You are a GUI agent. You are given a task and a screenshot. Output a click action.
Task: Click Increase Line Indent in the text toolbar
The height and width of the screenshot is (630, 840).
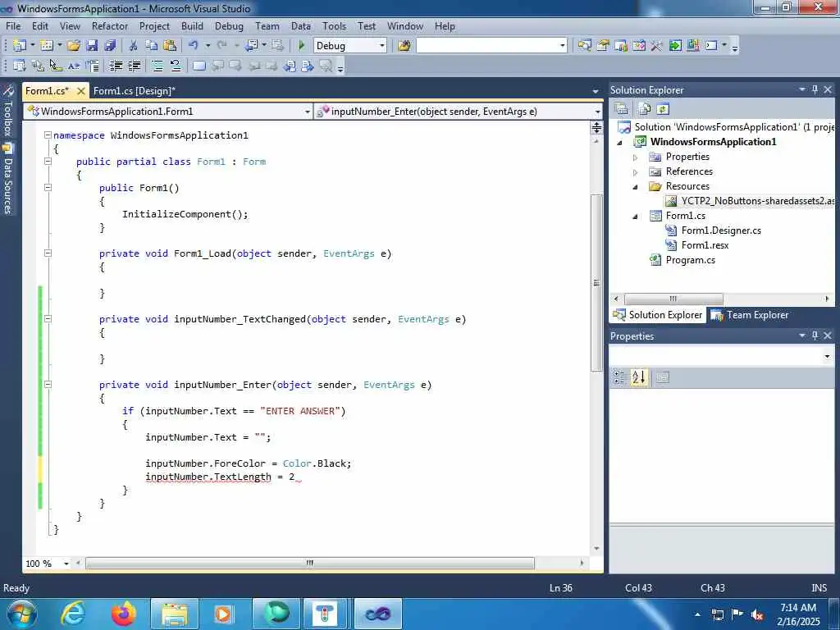coord(134,66)
